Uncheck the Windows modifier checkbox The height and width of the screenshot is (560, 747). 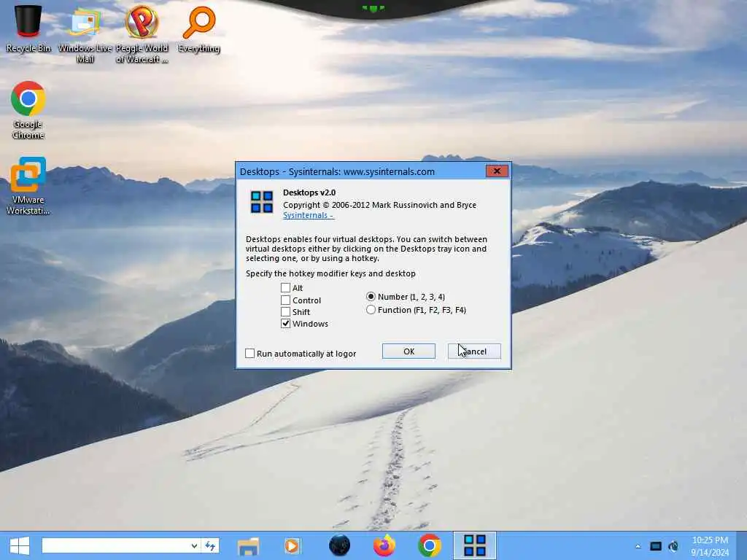[x=285, y=323]
